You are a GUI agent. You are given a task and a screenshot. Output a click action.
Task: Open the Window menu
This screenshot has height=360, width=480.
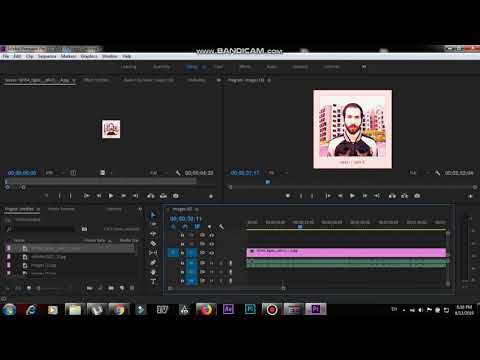tap(110, 56)
